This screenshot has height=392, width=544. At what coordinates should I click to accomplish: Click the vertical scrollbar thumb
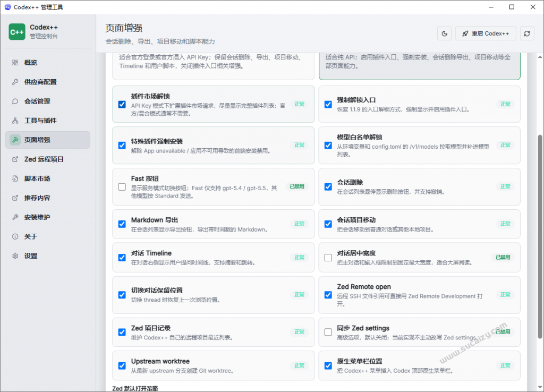pyautogui.click(x=540, y=236)
